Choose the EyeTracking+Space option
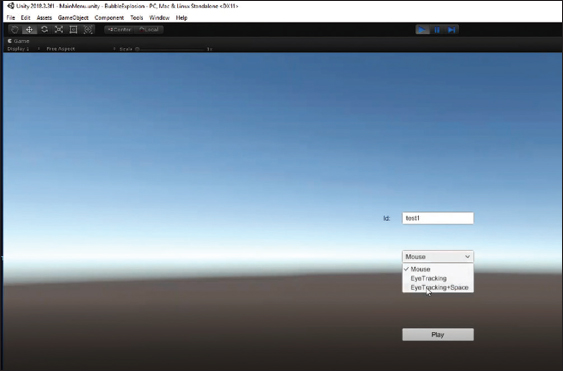 tap(438, 287)
